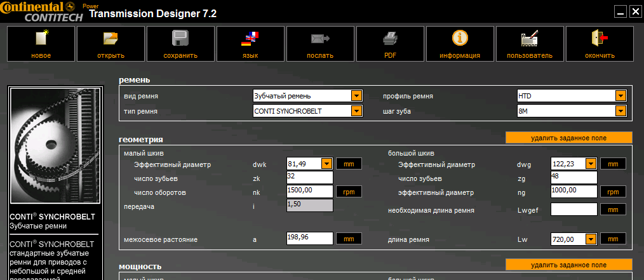This screenshot has height=280, width=644.
Task: Click the zk tooth count field 32
Action: pos(310,177)
